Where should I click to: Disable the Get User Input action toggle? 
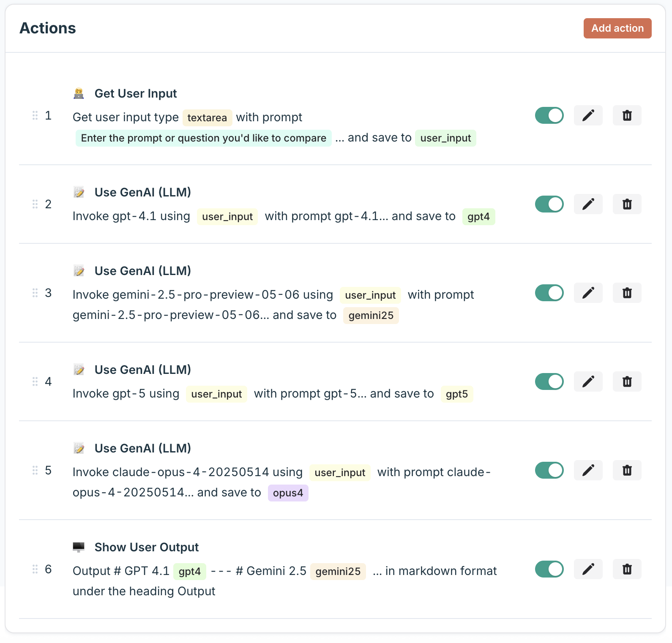pyautogui.click(x=549, y=115)
